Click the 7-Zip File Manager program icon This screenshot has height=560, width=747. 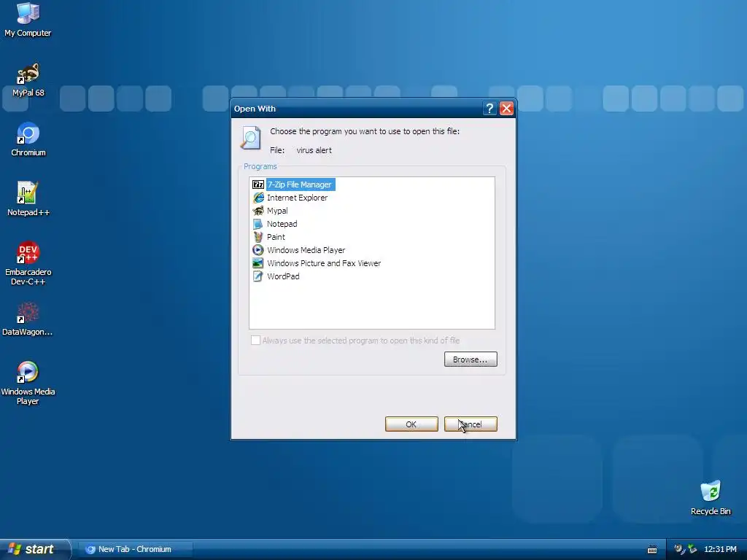258,184
